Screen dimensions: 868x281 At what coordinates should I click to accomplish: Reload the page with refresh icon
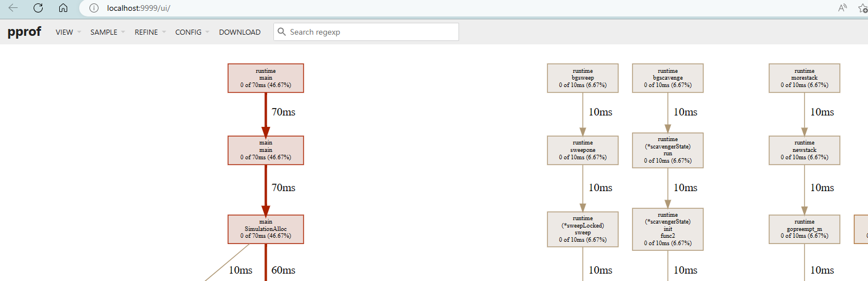click(38, 8)
